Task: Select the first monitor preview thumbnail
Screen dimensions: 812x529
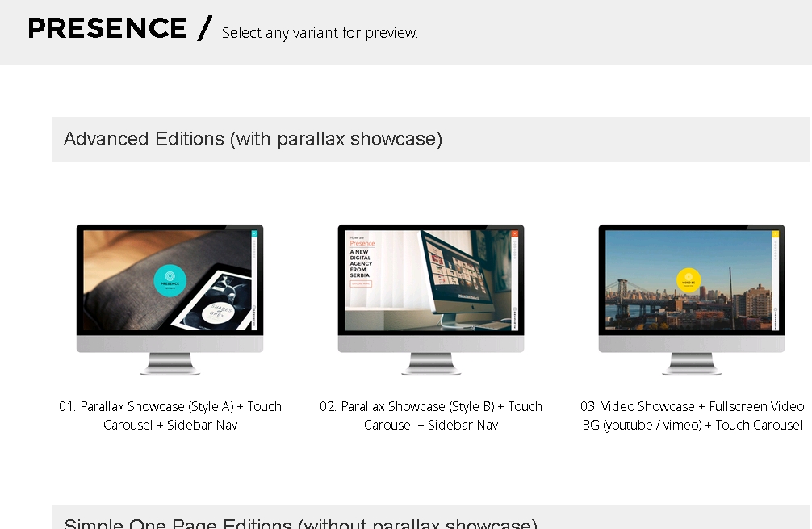Action: pyautogui.click(x=170, y=299)
